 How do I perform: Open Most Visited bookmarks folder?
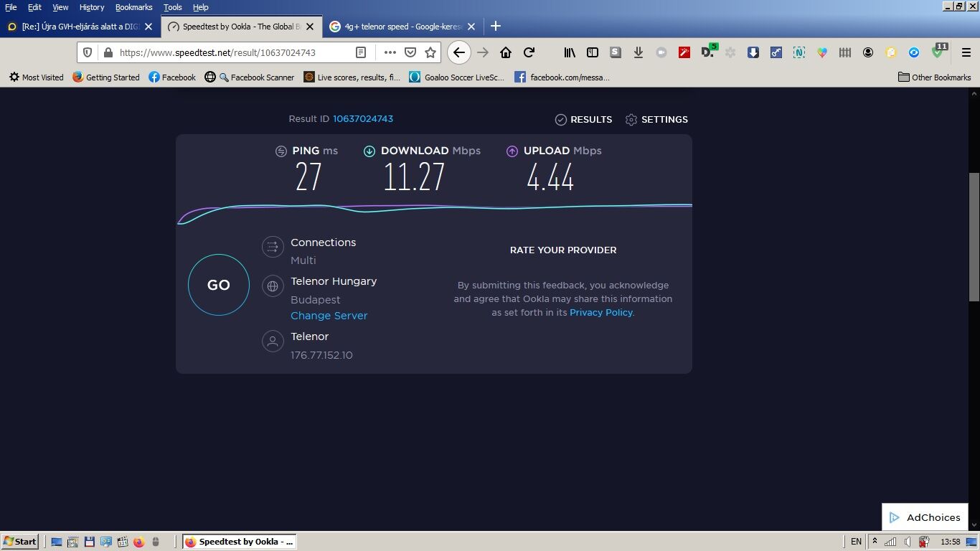[x=37, y=77]
